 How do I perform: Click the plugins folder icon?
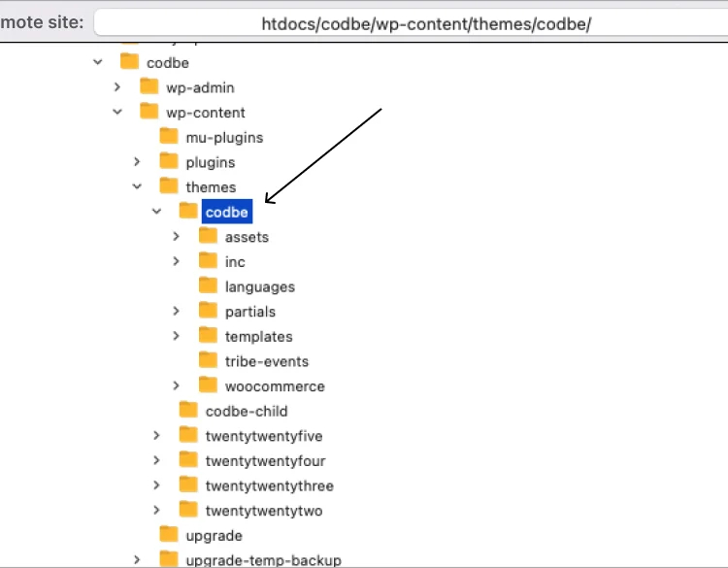(x=169, y=161)
